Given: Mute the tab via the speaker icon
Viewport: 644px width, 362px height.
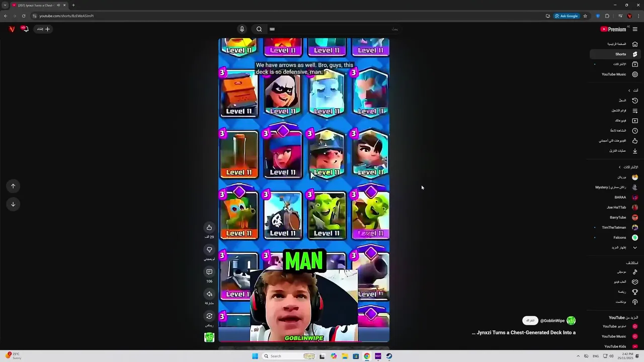Looking at the screenshot, I should pos(58,5).
